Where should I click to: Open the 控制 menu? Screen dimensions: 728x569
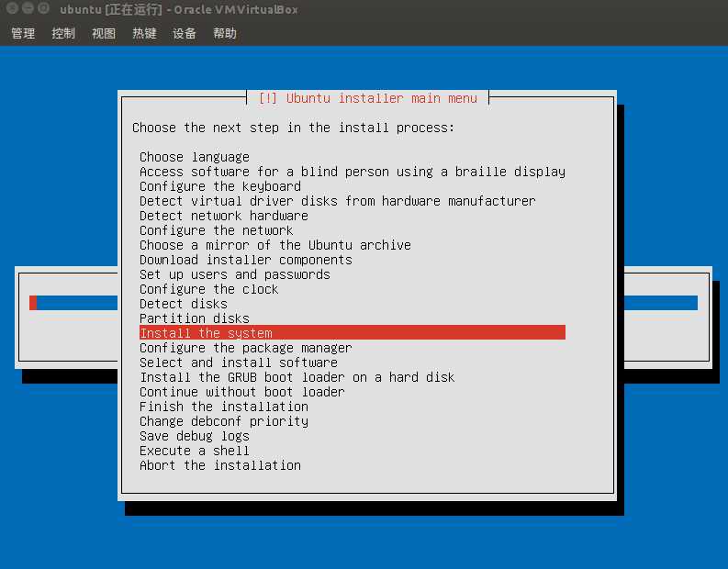pos(63,33)
